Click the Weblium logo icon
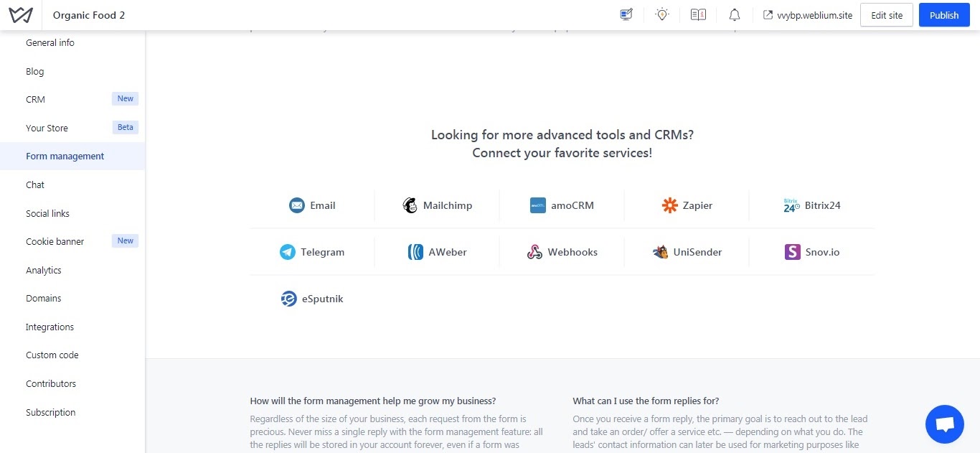 tap(21, 15)
